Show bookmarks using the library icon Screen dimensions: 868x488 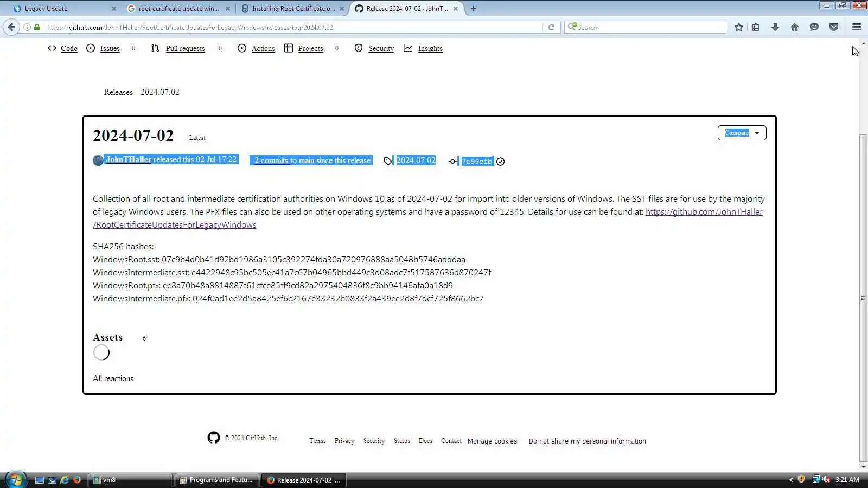tap(756, 27)
